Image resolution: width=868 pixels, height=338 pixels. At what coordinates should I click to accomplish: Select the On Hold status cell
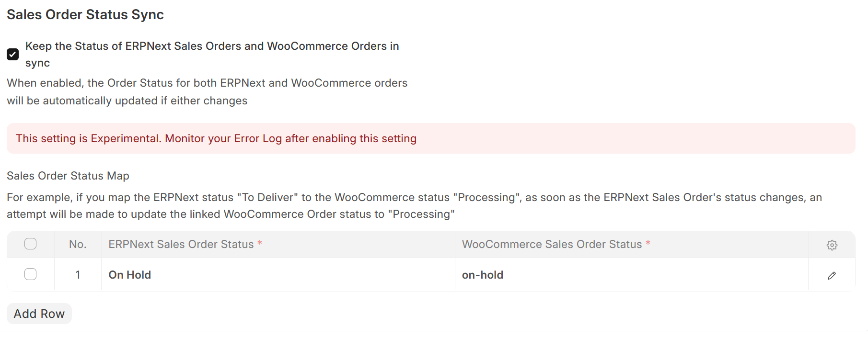[x=129, y=275]
